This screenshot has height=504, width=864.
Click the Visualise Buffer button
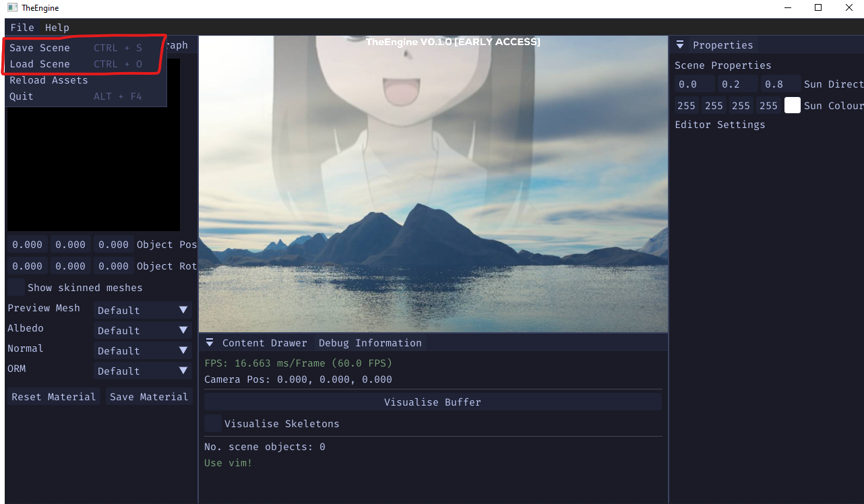(433, 402)
